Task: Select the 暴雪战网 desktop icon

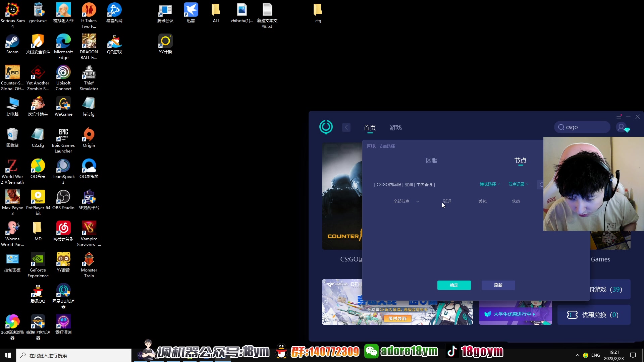Action: (114, 13)
